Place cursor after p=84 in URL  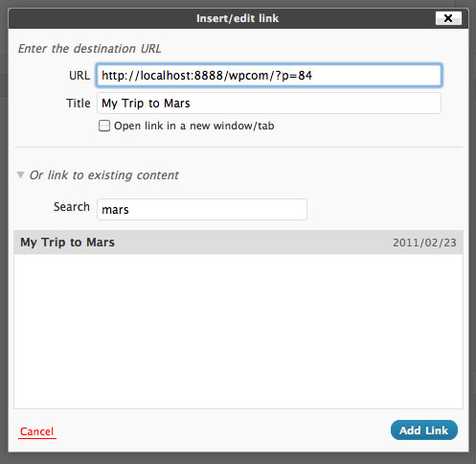click(x=313, y=76)
